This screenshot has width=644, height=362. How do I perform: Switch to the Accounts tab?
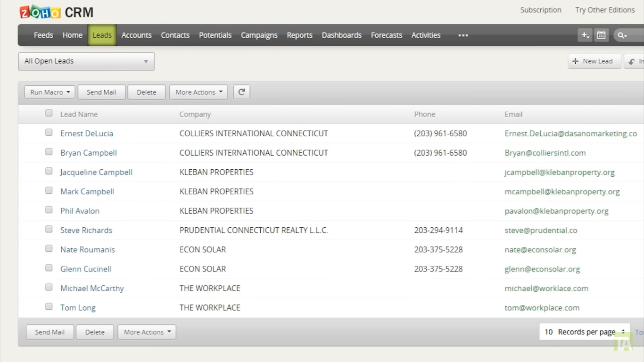point(137,35)
